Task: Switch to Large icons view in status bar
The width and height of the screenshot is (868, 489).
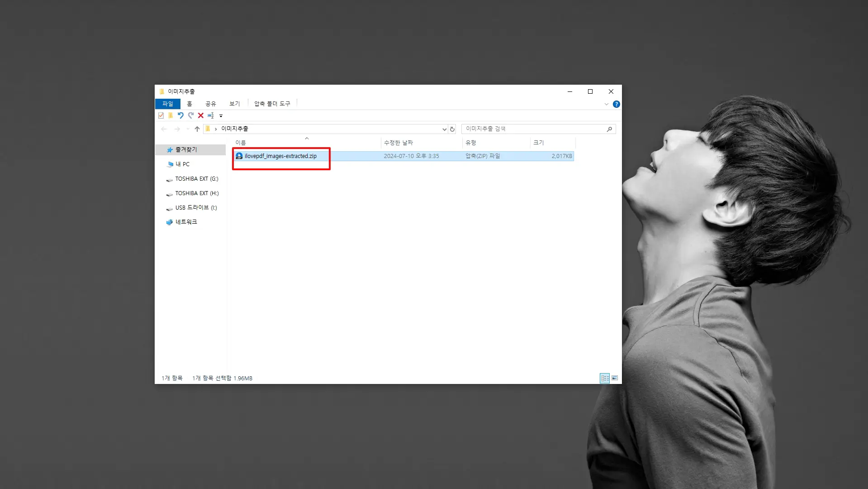Action: click(615, 378)
